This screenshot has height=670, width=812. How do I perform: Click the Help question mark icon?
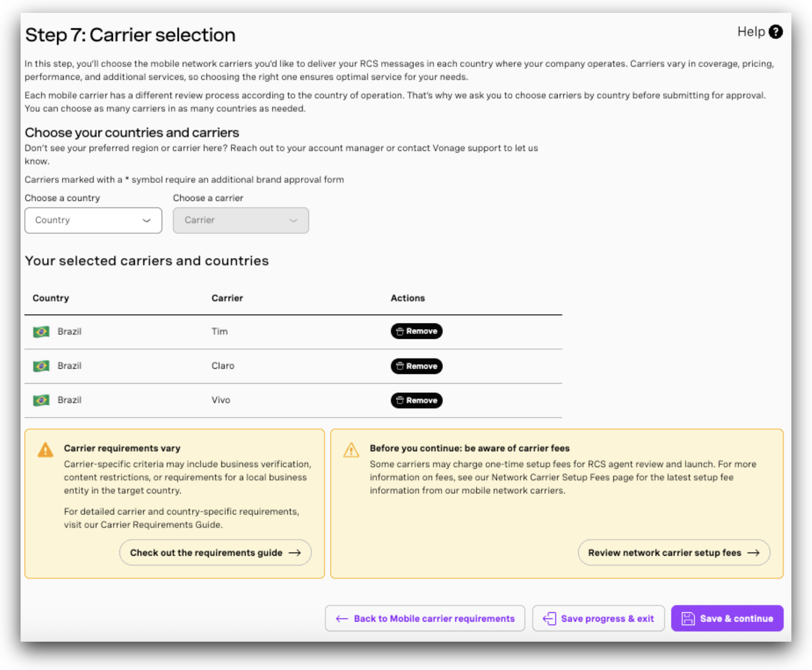[x=775, y=32]
